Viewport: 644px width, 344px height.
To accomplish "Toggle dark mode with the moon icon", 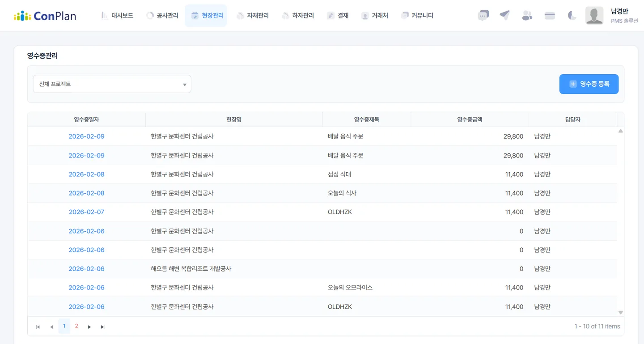I will [572, 16].
